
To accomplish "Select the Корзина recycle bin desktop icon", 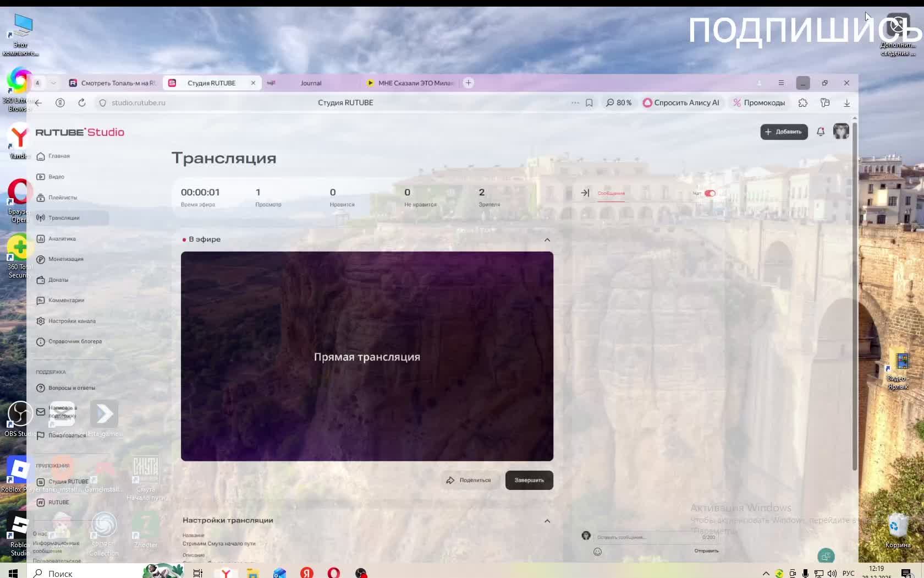I will [898, 531].
